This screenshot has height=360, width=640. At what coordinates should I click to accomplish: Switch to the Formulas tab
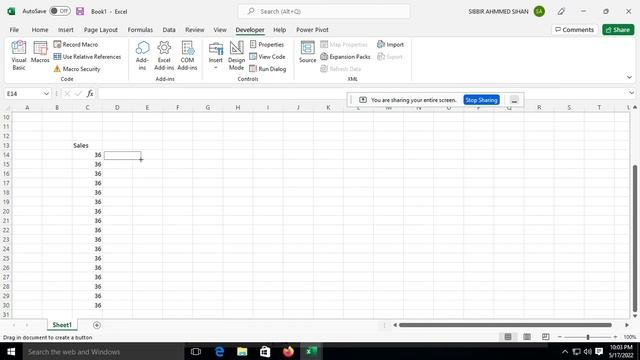pyautogui.click(x=140, y=30)
